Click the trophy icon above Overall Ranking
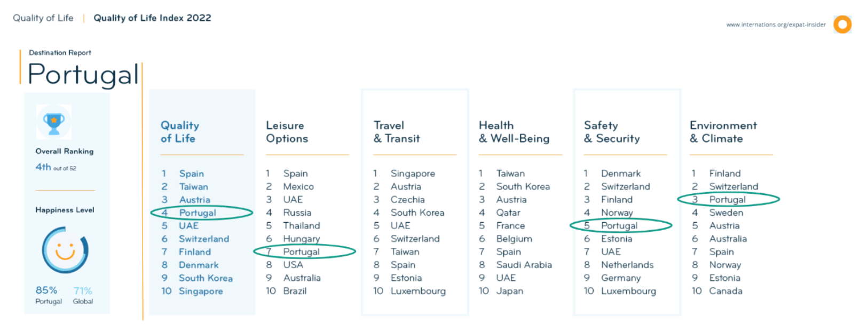Screen dimensions: 868x330 pos(54,122)
